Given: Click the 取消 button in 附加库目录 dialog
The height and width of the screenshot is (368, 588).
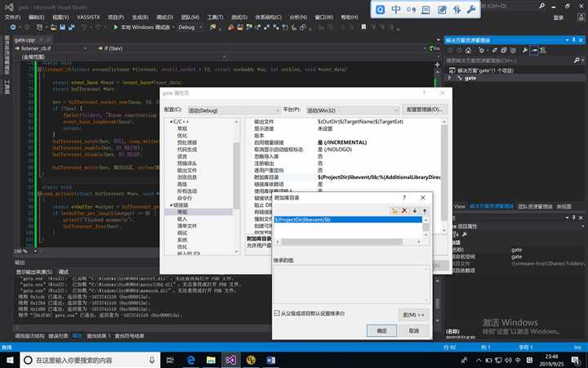Looking at the screenshot, I should tap(413, 330).
